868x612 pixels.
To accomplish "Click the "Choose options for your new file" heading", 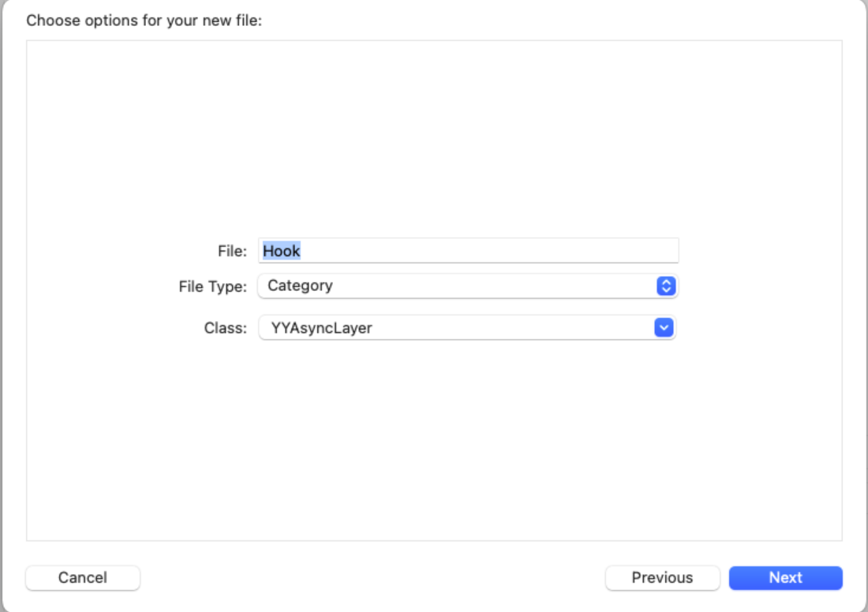I will 144,21.
